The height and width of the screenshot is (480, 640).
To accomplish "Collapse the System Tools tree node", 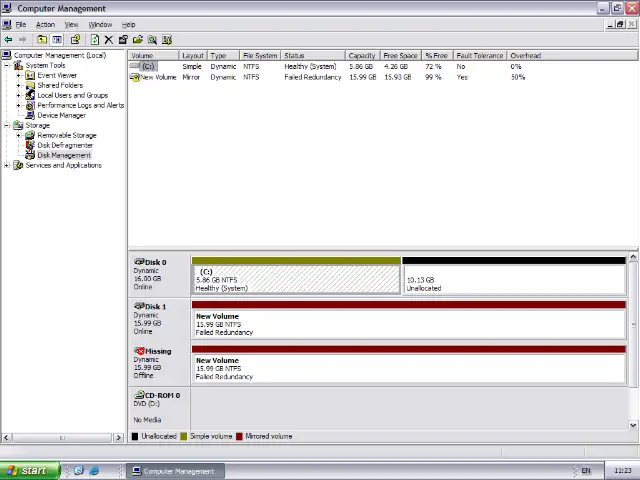I will pos(7,65).
